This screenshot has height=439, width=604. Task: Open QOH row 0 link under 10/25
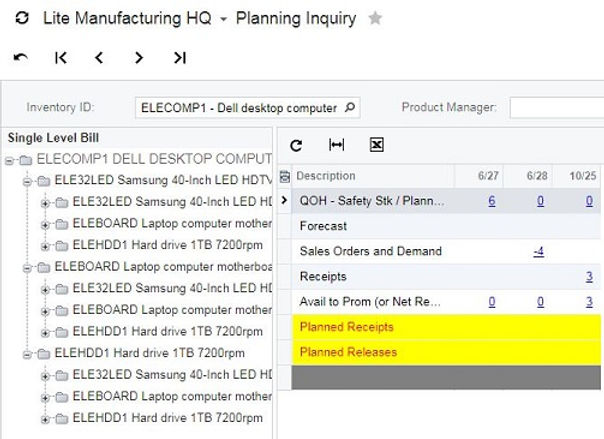point(589,201)
